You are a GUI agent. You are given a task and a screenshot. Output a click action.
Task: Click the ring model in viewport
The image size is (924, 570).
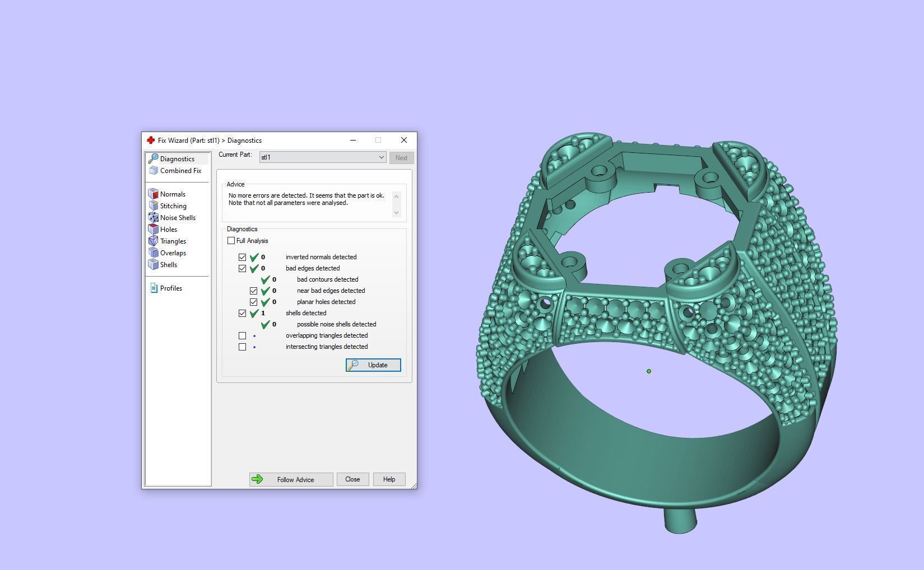pos(656,333)
